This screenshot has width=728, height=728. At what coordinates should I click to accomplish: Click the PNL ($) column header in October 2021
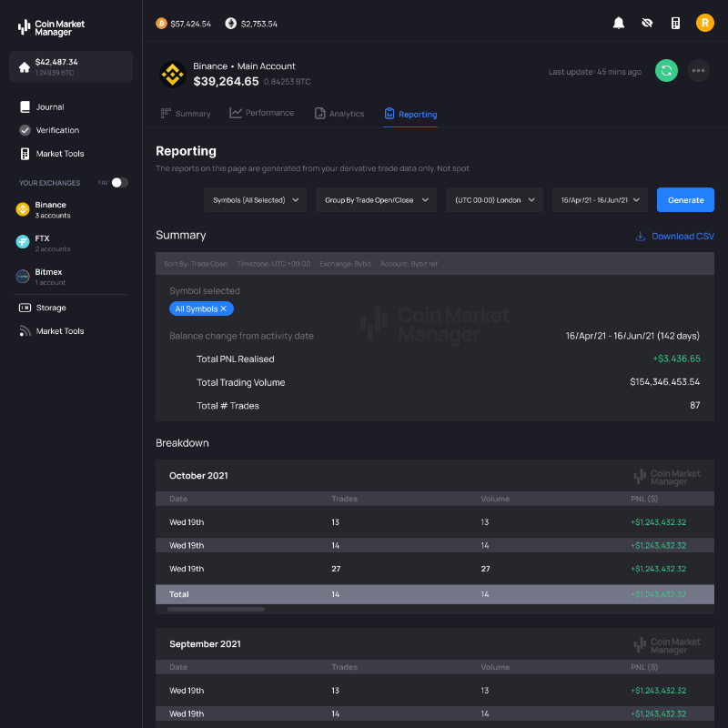pyautogui.click(x=644, y=499)
